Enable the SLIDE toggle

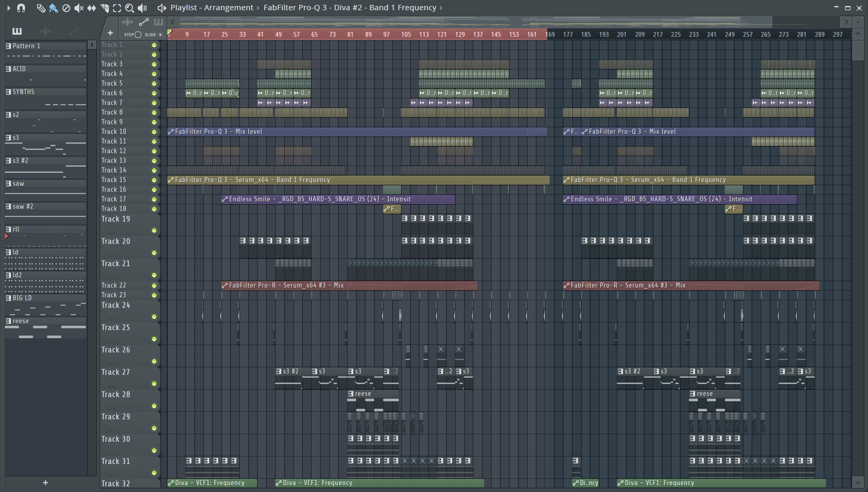tap(160, 34)
